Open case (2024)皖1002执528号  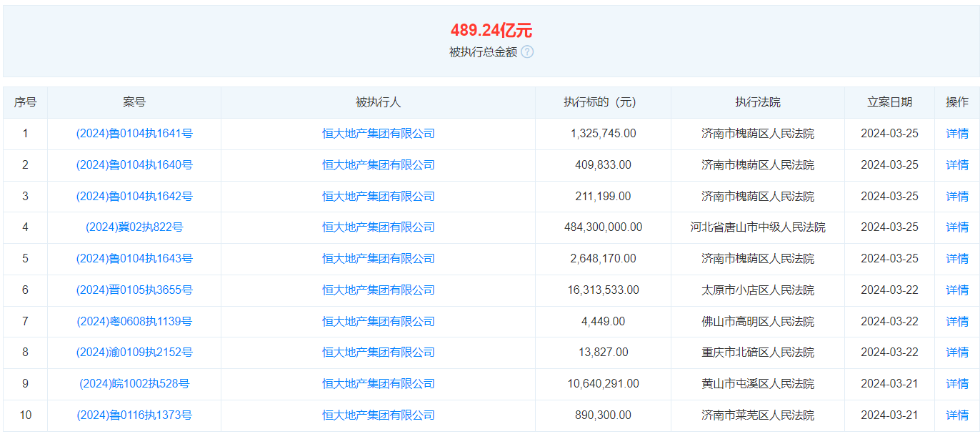coord(134,383)
